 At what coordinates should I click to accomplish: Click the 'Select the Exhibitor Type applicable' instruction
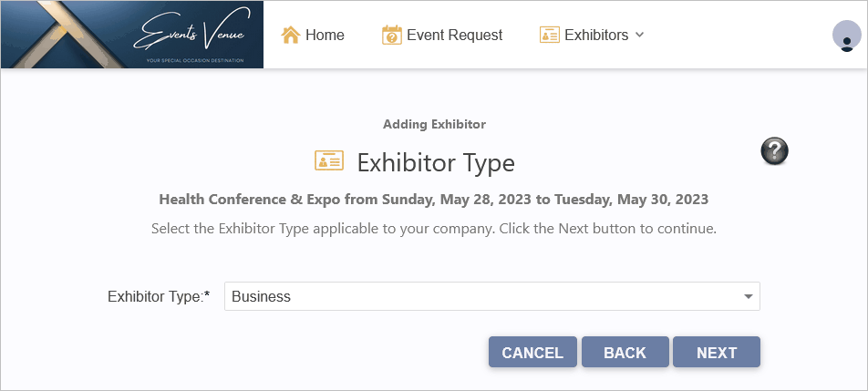[x=434, y=229]
